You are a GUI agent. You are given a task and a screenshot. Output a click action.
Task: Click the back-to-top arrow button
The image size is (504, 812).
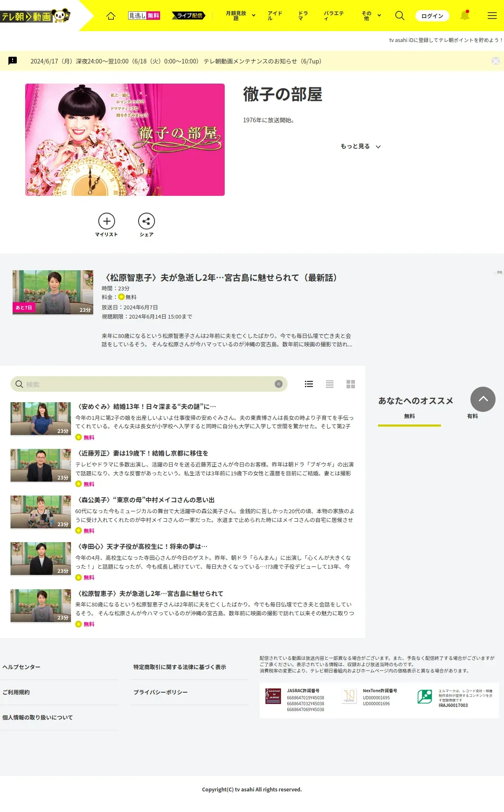click(483, 399)
